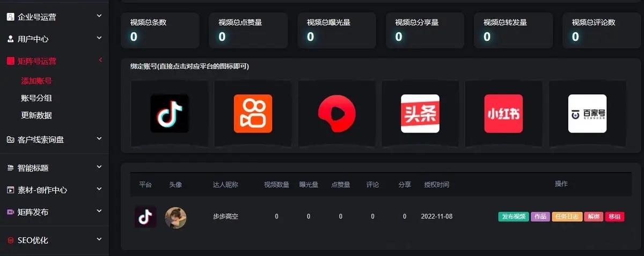The width and height of the screenshot is (644, 256).
Task: Expand the SEO优化 menu chevron
Action: tap(99, 239)
